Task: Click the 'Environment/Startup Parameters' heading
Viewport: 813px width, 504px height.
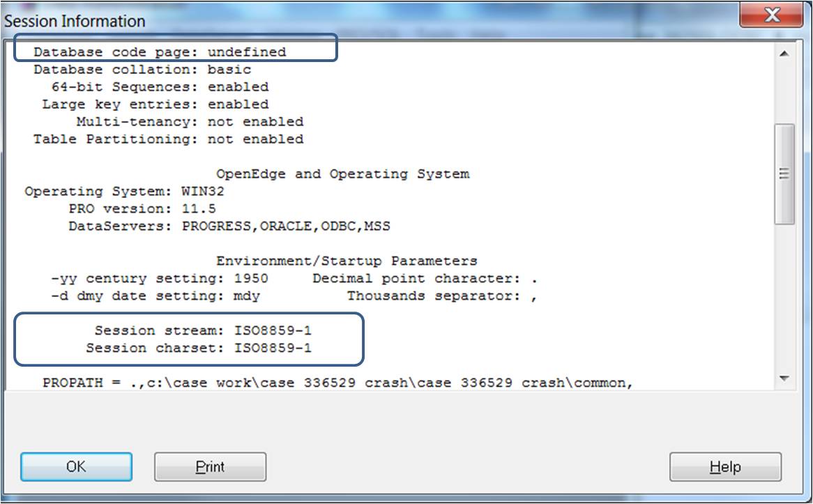Action: (x=347, y=261)
